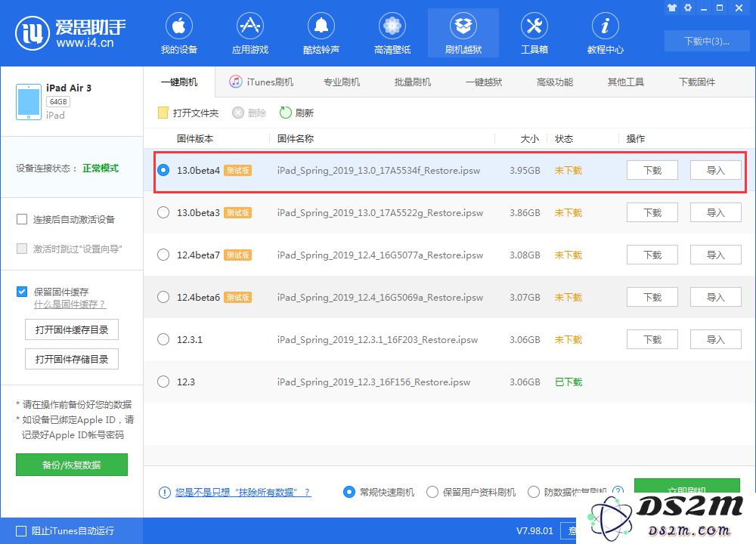Click the 删除 delete icon
The width and height of the screenshot is (756, 544).
pyautogui.click(x=237, y=113)
